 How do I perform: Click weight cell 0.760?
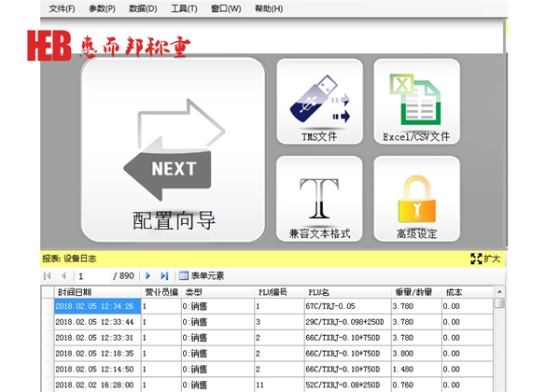pyautogui.click(x=416, y=385)
